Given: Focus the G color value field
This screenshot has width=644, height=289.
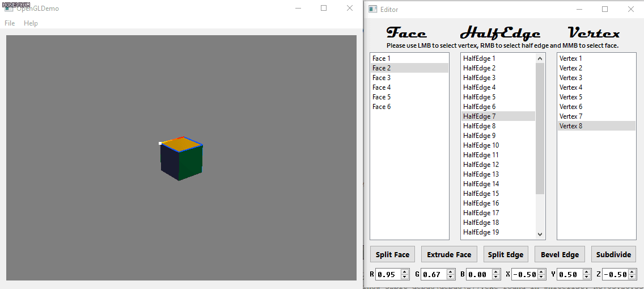Looking at the screenshot, I should tap(434, 274).
